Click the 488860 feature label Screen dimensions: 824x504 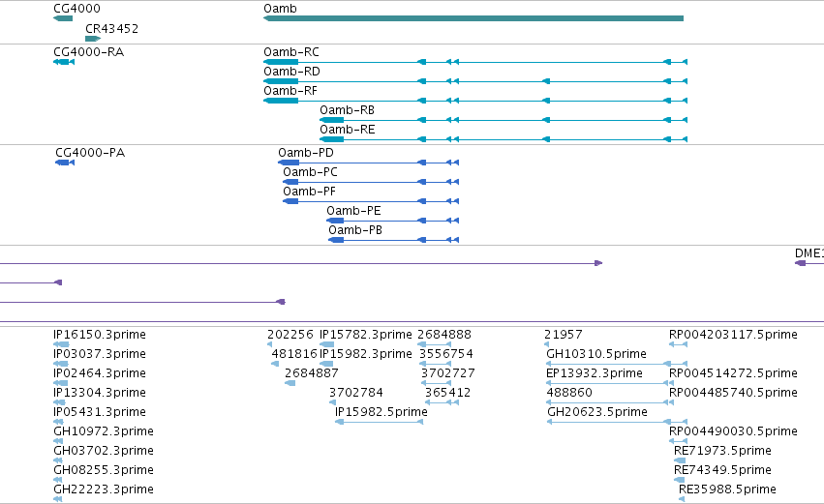click(569, 393)
